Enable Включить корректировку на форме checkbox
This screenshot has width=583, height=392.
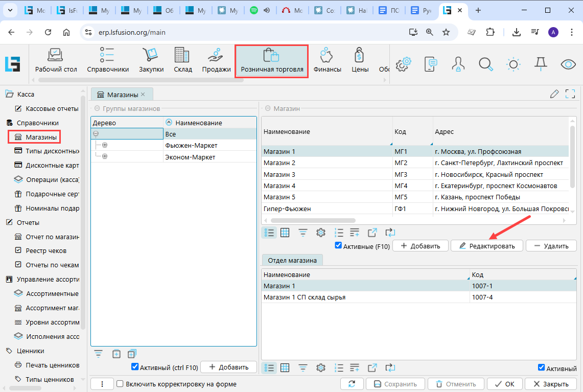tap(120, 384)
